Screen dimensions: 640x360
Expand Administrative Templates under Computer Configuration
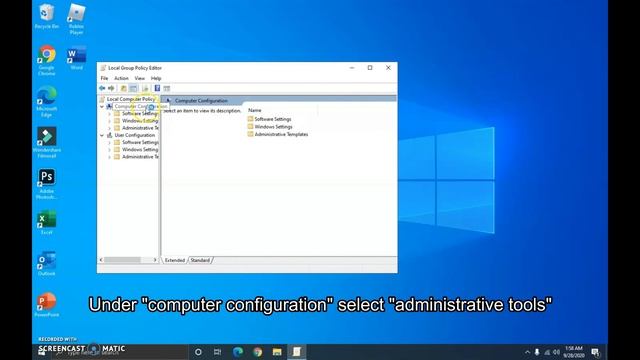(109, 128)
